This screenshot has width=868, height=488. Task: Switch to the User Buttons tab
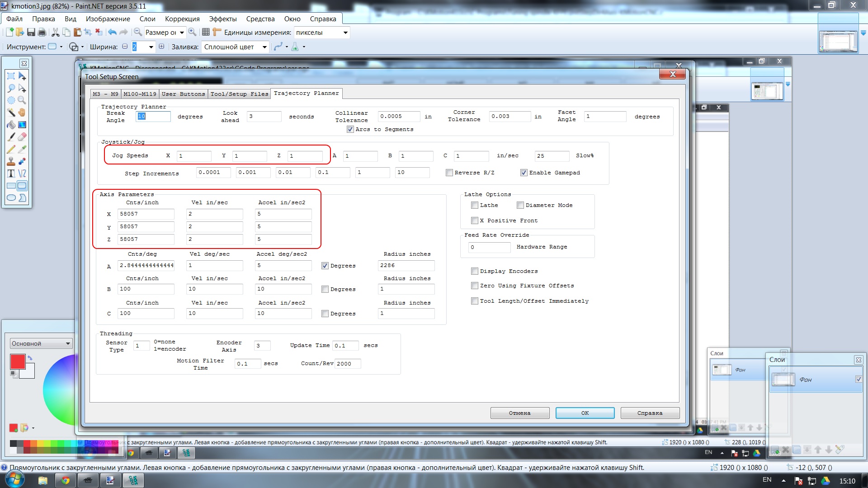pyautogui.click(x=183, y=94)
